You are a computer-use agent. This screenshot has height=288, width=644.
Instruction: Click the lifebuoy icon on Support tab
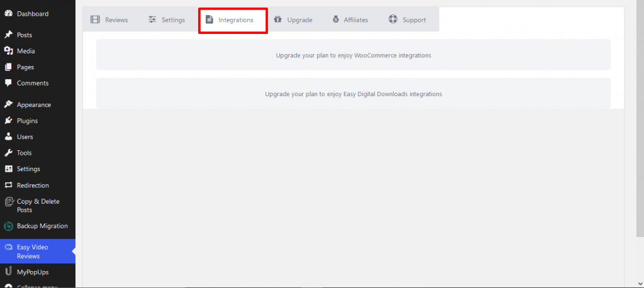393,19
